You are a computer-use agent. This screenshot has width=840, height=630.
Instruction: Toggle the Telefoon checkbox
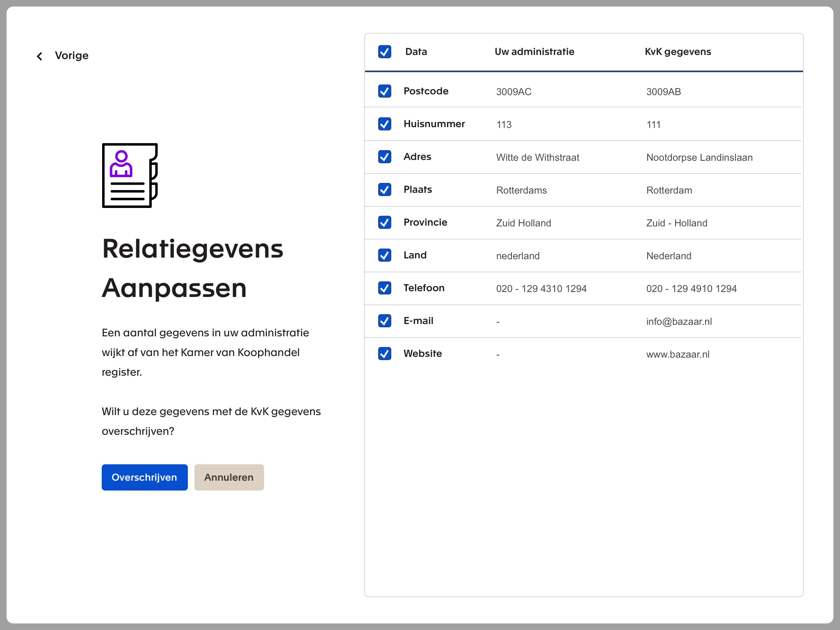click(x=384, y=288)
